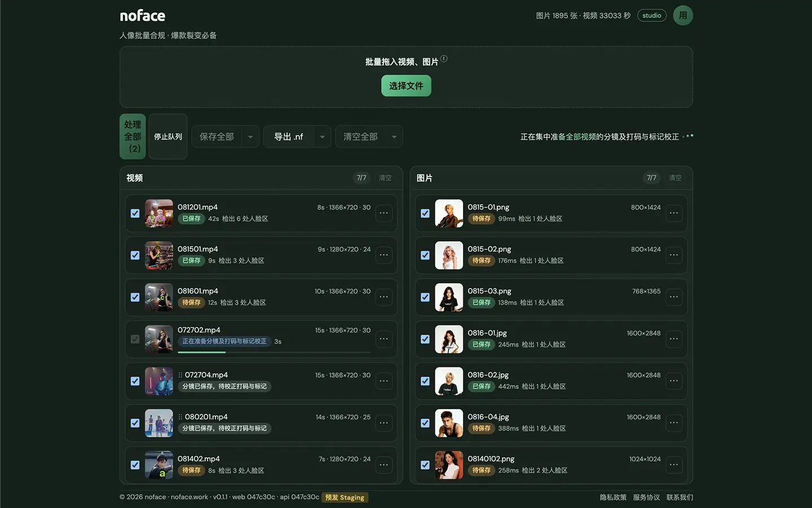Open the 联系我们 link

pos(679,497)
